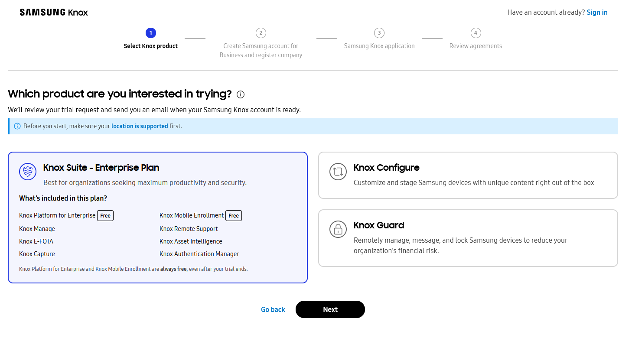Image resolution: width=632 pixels, height=364 pixels.
Task: Click Customize and stage Samsung devices description
Action: coord(474,183)
